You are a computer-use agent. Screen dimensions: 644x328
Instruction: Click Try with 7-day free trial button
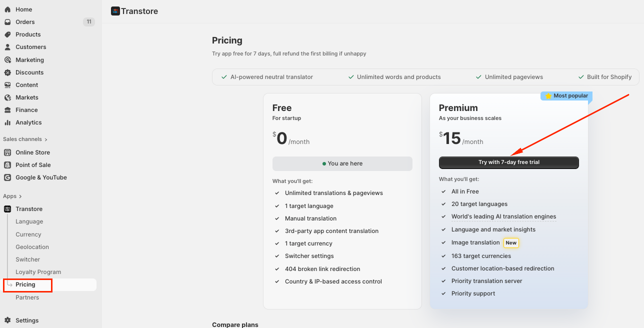[x=509, y=162]
